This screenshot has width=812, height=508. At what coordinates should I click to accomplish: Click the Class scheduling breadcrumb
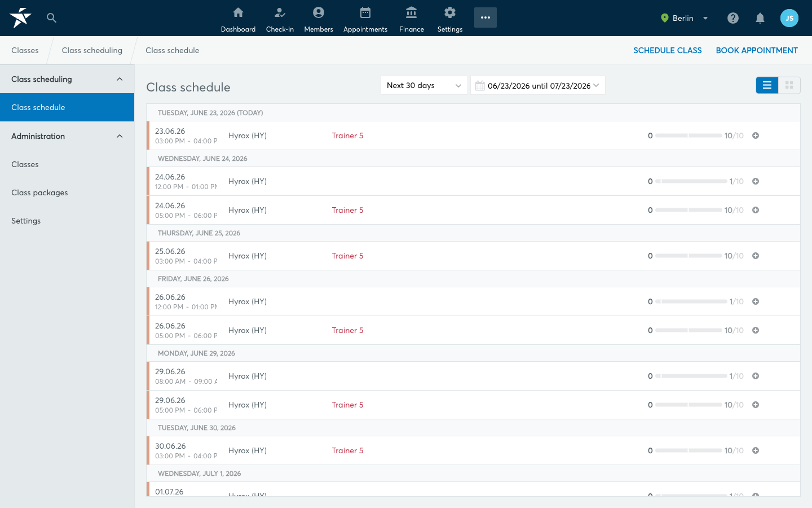(92, 50)
